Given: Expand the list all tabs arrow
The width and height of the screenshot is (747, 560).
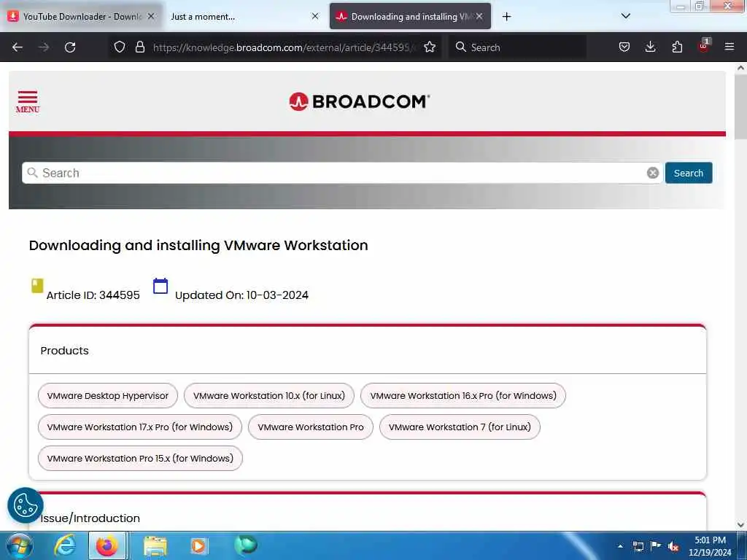Looking at the screenshot, I should point(625,16).
